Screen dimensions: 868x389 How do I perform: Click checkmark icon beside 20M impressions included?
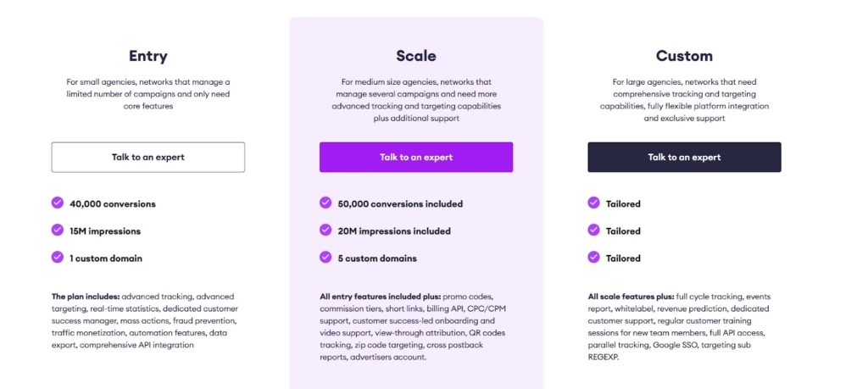tap(325, 231)
